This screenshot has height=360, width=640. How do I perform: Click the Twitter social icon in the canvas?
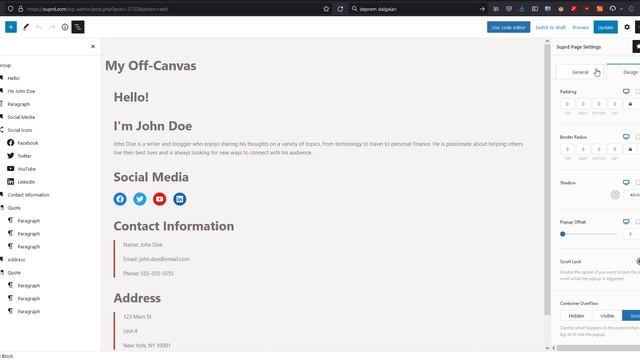(140, 199)
